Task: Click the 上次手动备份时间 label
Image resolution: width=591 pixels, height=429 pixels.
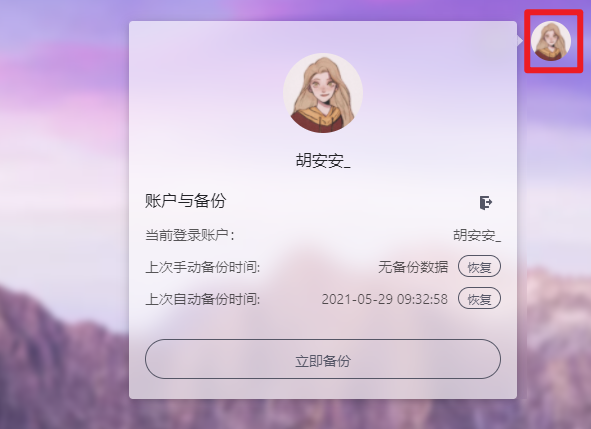Action: [x=202, y=267]
